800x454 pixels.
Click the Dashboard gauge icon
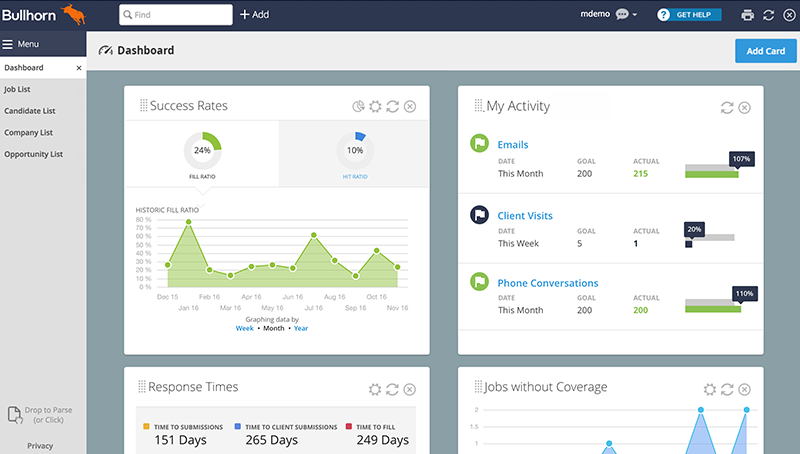(x=106, y=51)
